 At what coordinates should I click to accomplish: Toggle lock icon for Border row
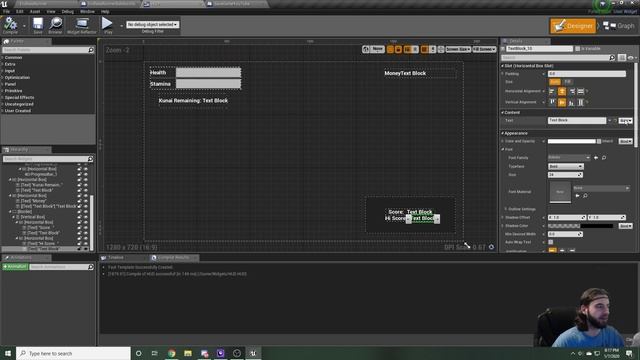pos(80,211)
